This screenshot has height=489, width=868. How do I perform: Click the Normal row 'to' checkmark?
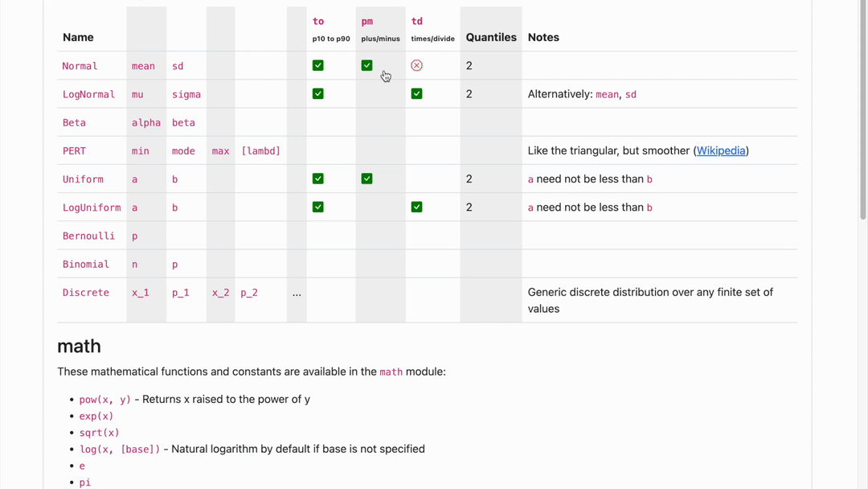(x=318, y=66)
